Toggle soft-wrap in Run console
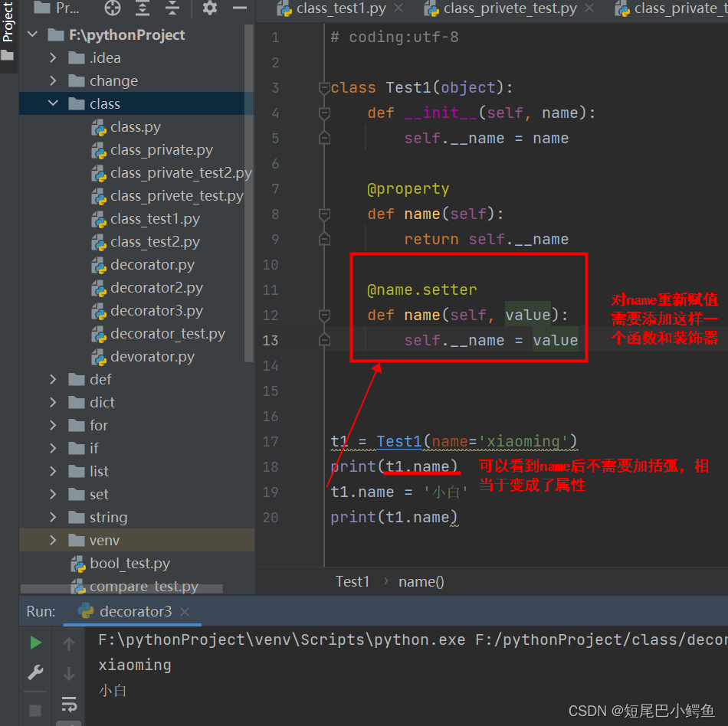This screenshot has width=728, height=726. coord(69,704)
